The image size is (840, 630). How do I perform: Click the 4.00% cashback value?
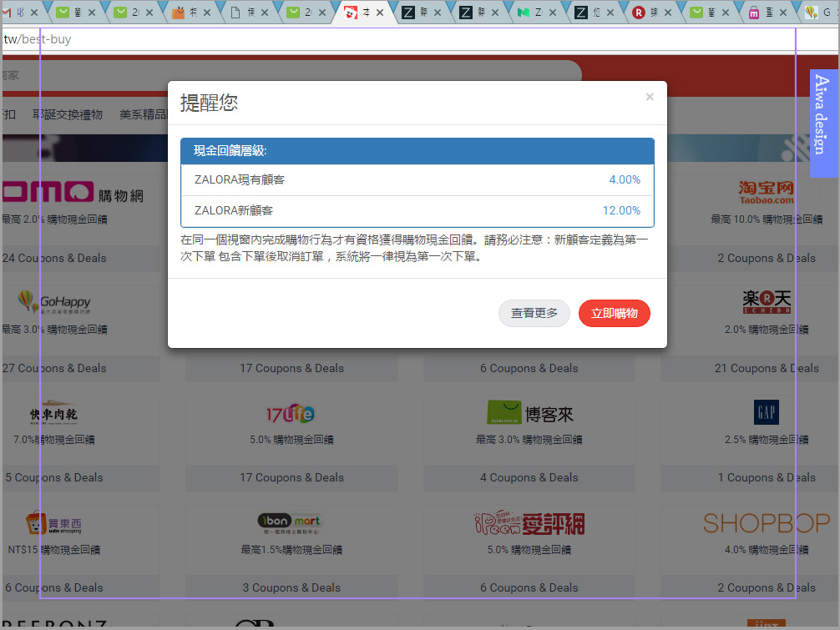(624, 180)
